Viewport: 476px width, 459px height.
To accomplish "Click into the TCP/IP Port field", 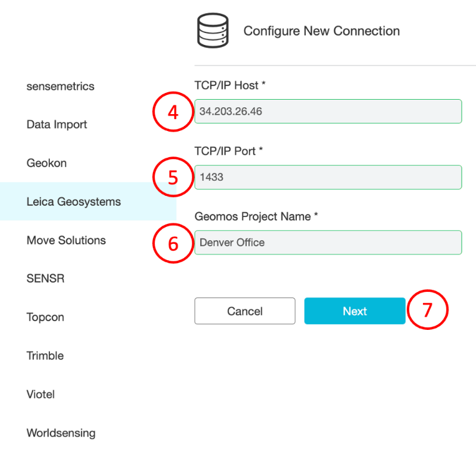I will [328, 177].
